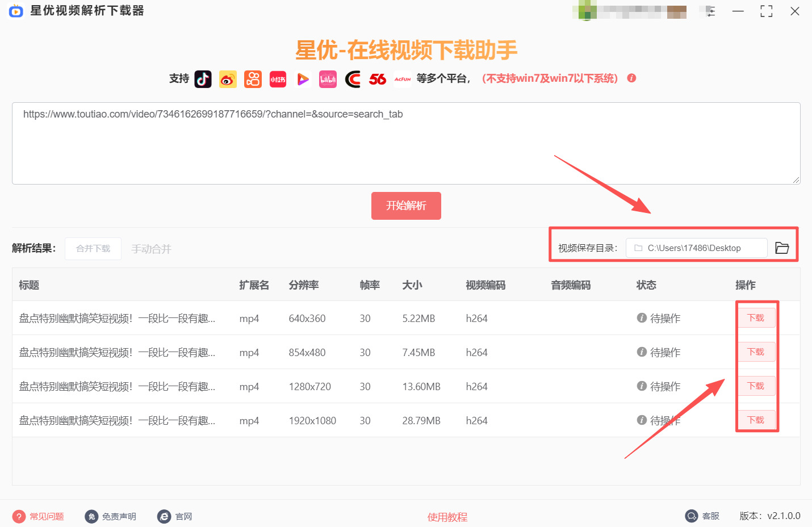
Task: Open the 官网 link text
Action: [183, 516]
